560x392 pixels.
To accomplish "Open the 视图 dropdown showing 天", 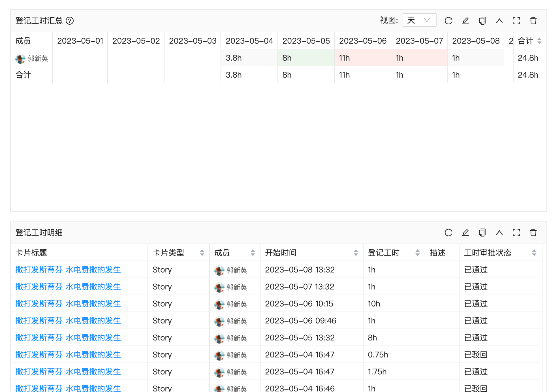I will pyautogui.click(x=419, y=20).
